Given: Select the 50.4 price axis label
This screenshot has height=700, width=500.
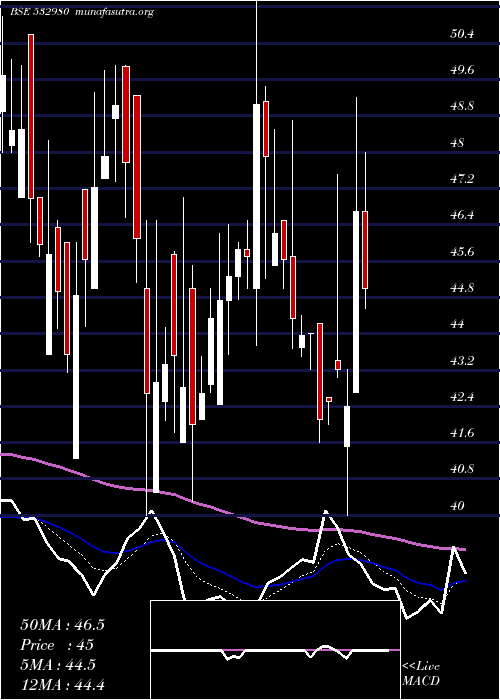Looking at the screenshot, I should (x=462, y=34).
